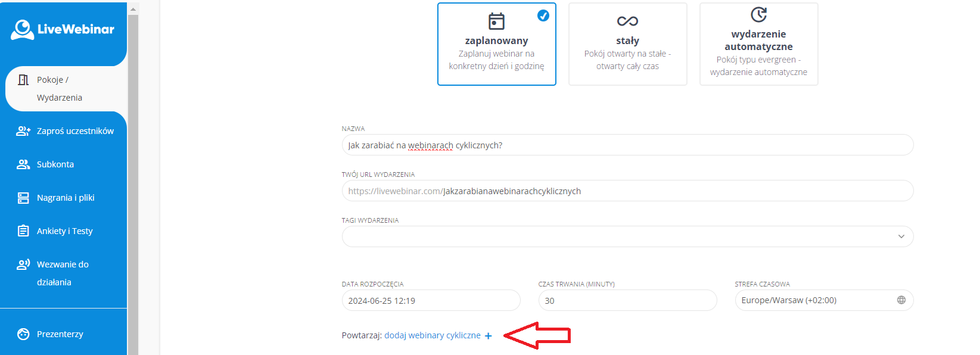Open the Data rozpoczęcia date picker
Viewport: 980px width, 355px height.
(431, 300)
